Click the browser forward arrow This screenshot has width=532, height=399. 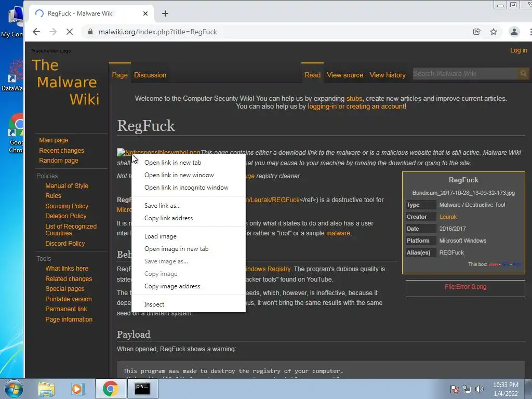coord(53,32)
